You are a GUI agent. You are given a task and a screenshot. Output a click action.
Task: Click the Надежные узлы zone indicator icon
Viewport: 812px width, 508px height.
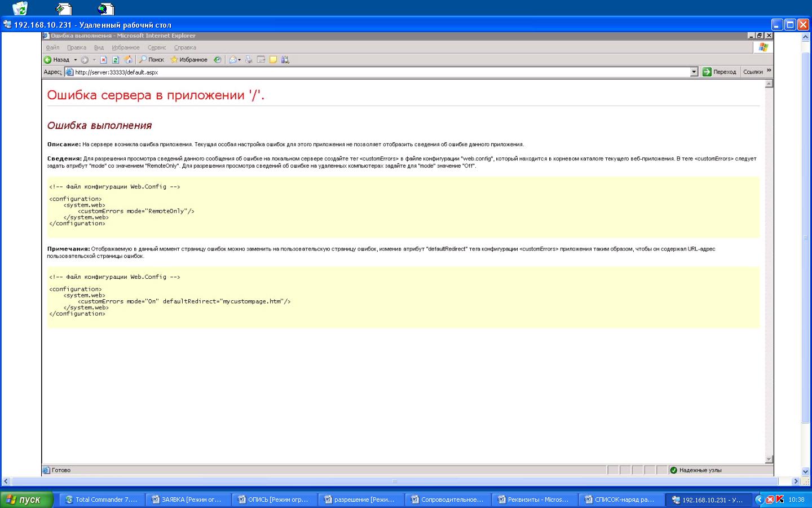click(673, 470)
